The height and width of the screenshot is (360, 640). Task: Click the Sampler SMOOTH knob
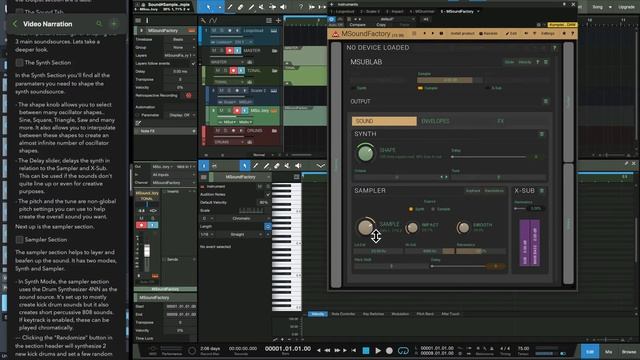[x=463, y=228]
